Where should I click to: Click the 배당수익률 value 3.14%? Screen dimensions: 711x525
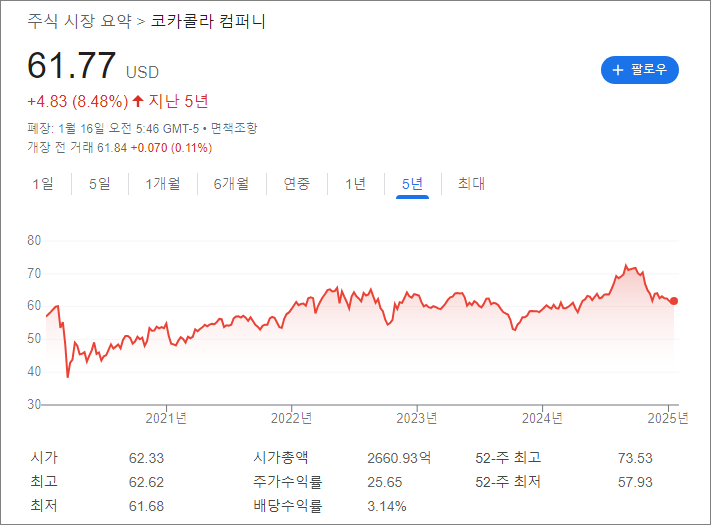coord(387,506)
